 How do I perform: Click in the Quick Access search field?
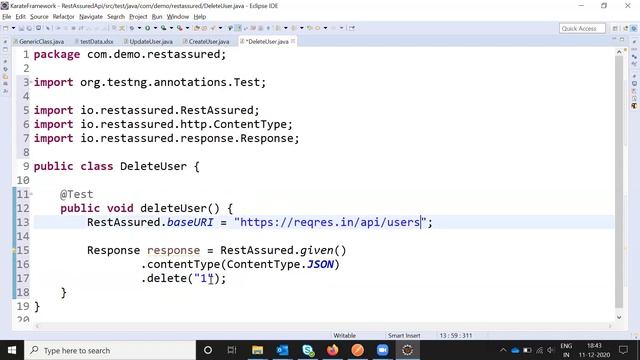[582, 29]
